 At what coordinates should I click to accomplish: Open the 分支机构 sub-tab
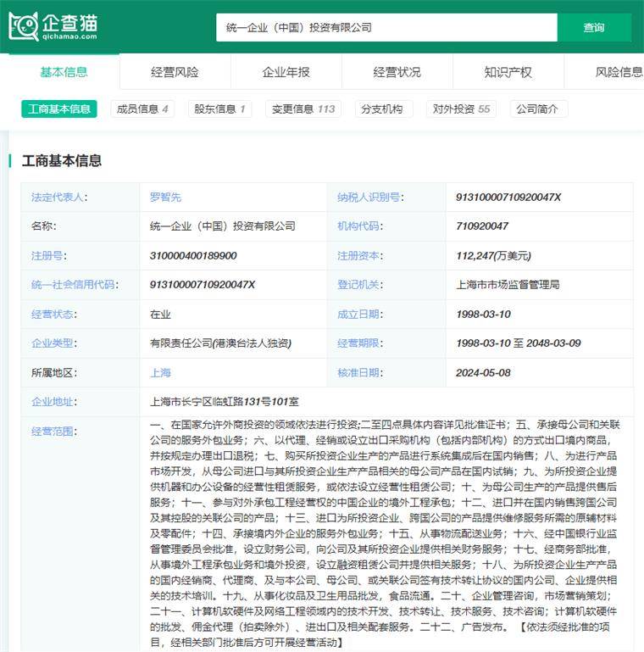[382, 109]
